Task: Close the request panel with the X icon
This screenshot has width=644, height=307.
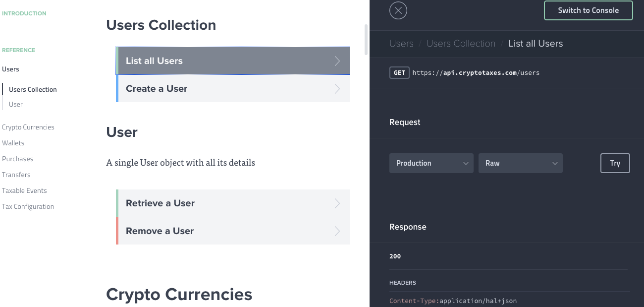Action: coord(398,10)
